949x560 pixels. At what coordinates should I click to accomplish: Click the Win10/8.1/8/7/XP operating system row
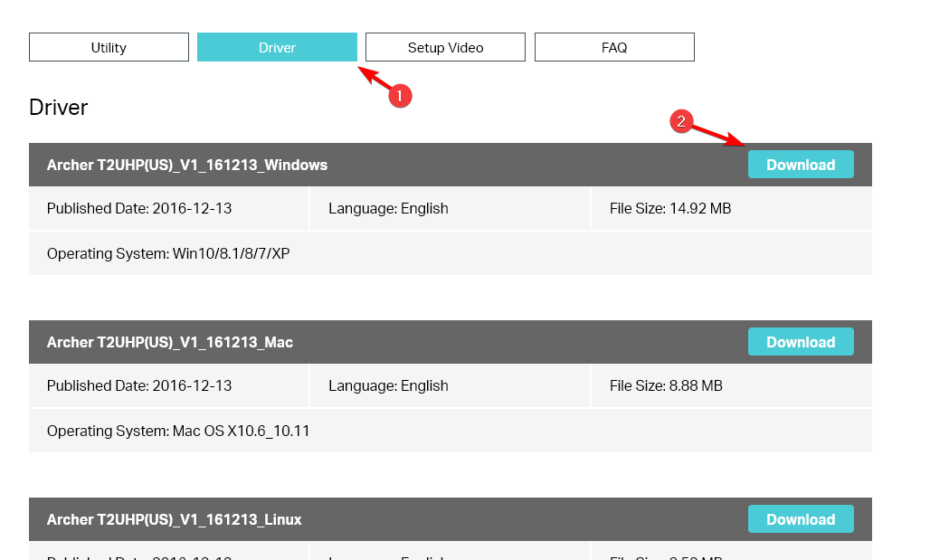pos(168,253)
